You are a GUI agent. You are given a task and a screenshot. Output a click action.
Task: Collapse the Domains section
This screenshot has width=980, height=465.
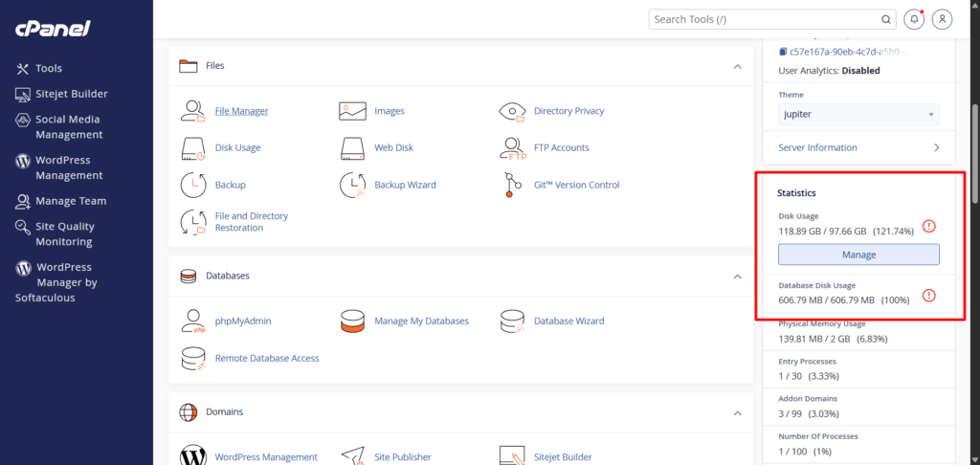(737, 412)
